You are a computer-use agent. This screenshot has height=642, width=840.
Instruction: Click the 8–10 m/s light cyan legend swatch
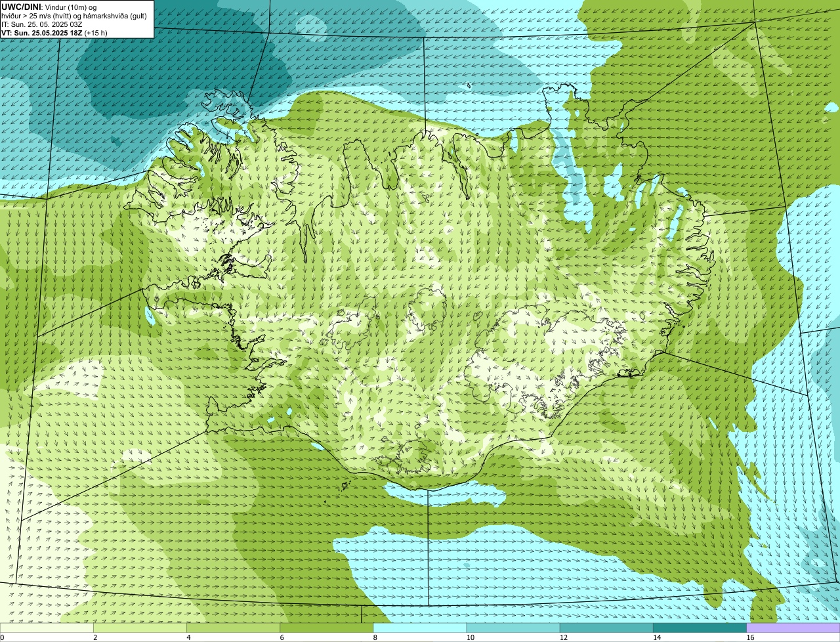[420, 628]
